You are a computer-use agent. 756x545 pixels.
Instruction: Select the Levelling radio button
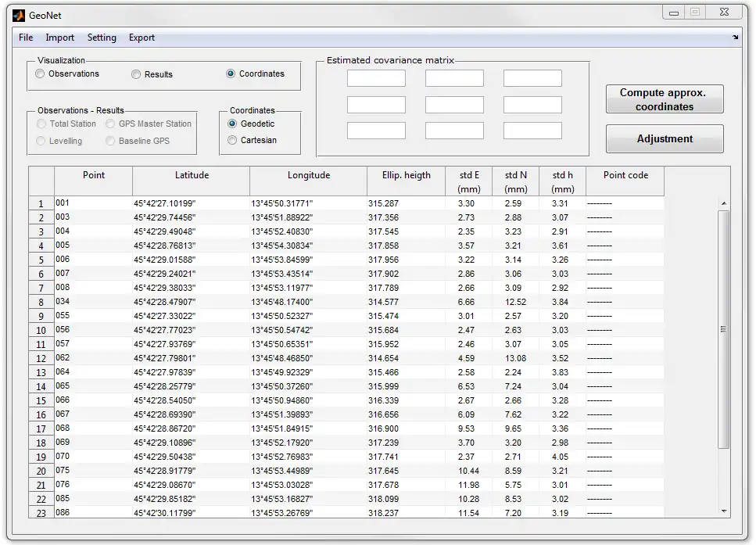point(41,141)
